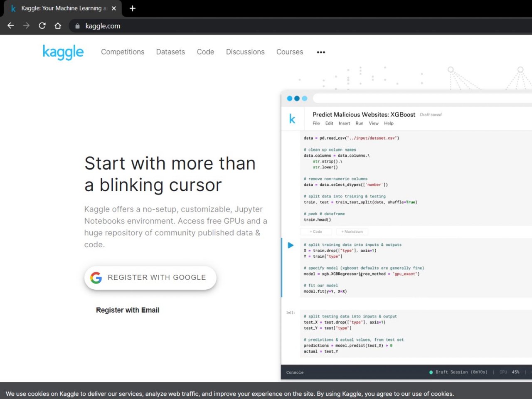This screenshot has width=532, height=399.
Task: Click the notebook k logo icon
Action: (292, 119)
